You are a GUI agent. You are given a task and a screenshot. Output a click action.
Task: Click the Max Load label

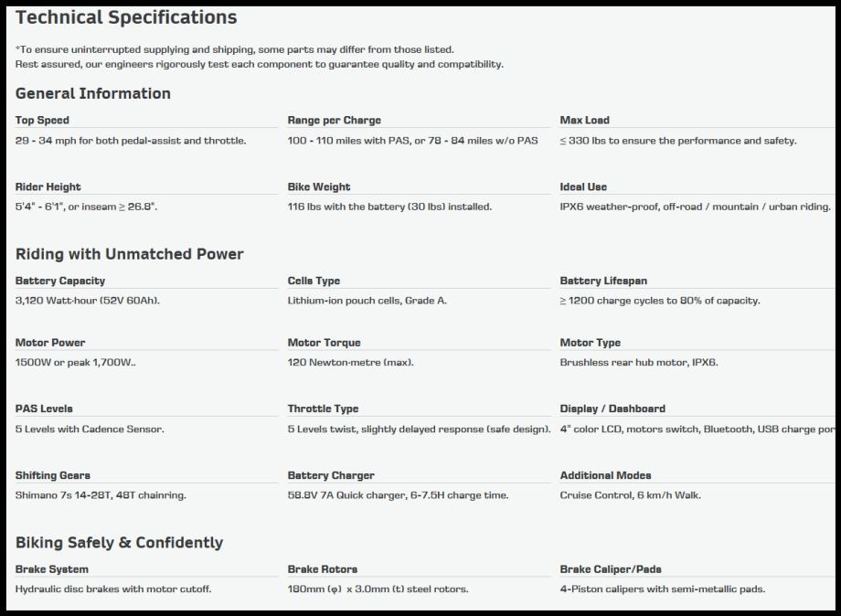tap(584, 121)
